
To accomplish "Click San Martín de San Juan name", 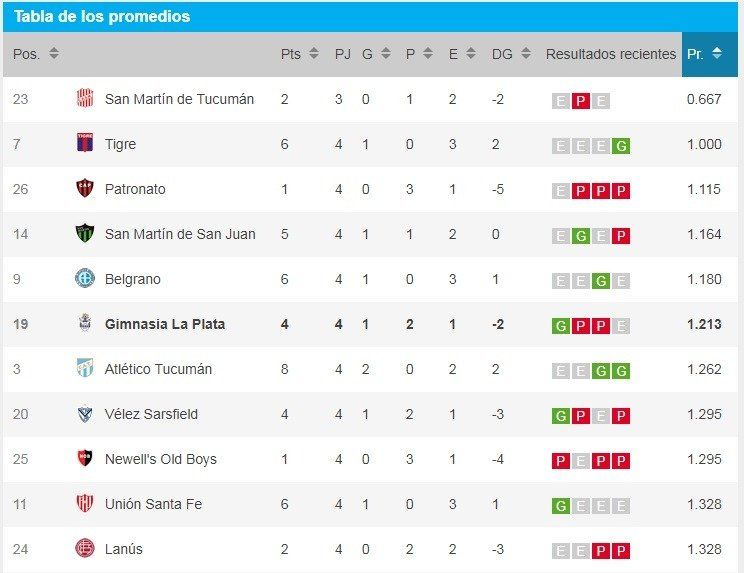I will 180,234.
